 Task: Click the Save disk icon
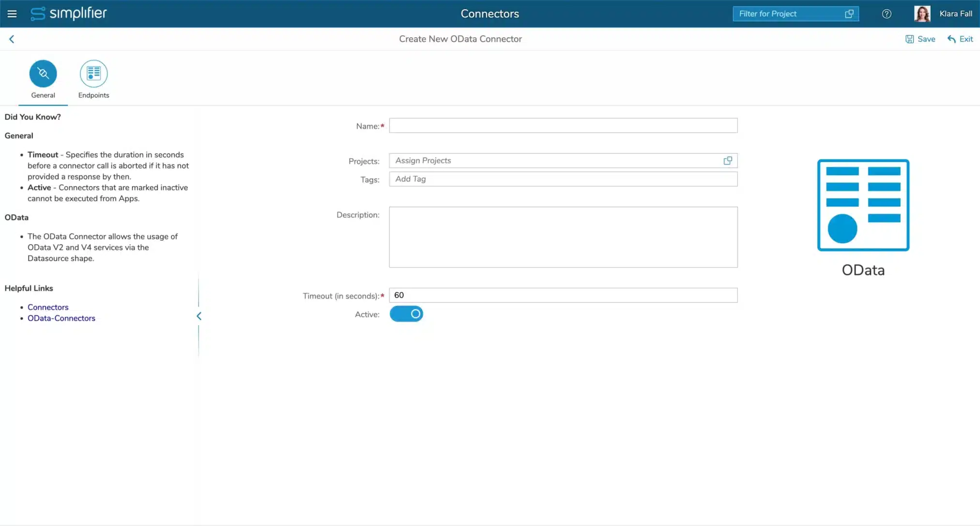[910, 39]
